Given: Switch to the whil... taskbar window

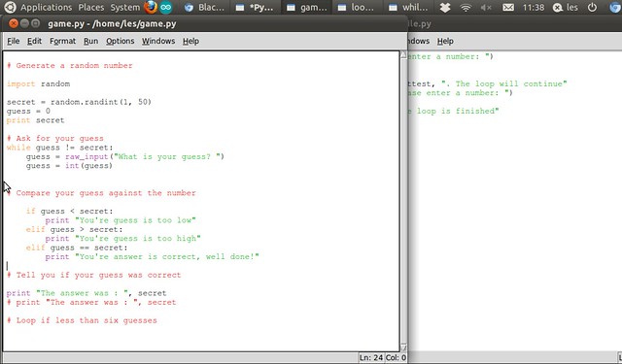Looking at the screenshot, I should 408,7.
